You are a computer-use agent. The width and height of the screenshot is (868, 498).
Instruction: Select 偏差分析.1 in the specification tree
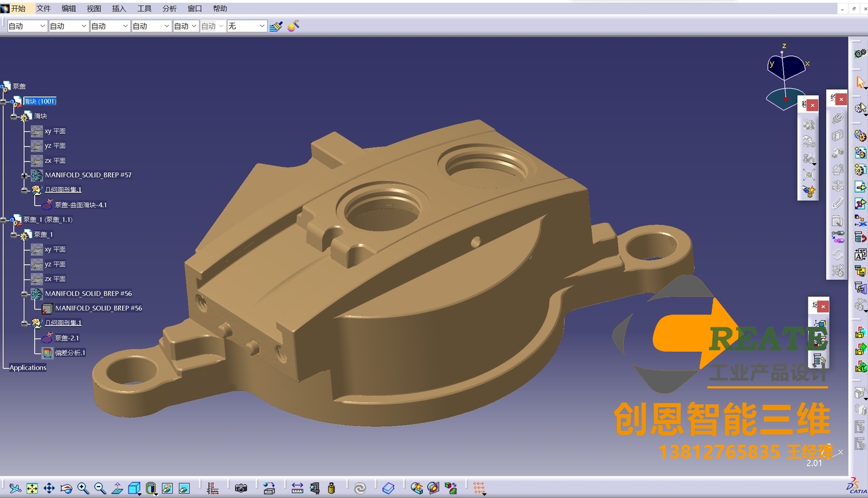coord(69,353)
